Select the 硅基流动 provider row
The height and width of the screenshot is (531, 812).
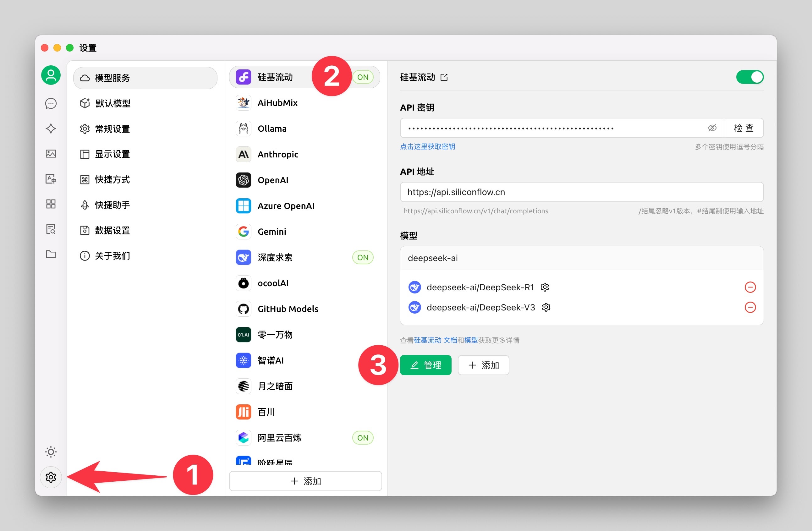click(304, 77)
